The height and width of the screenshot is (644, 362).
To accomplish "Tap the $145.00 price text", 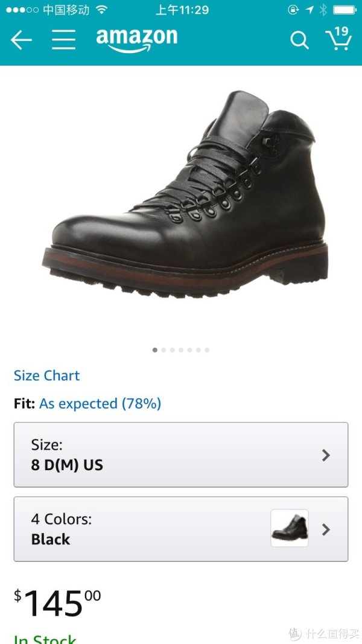I will [x=57, y=603].
